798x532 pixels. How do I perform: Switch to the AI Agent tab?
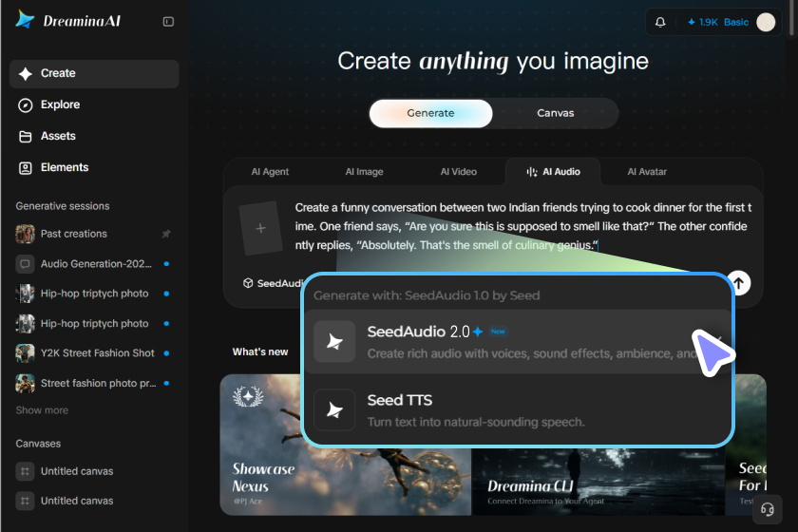click(x=270, y=172)
